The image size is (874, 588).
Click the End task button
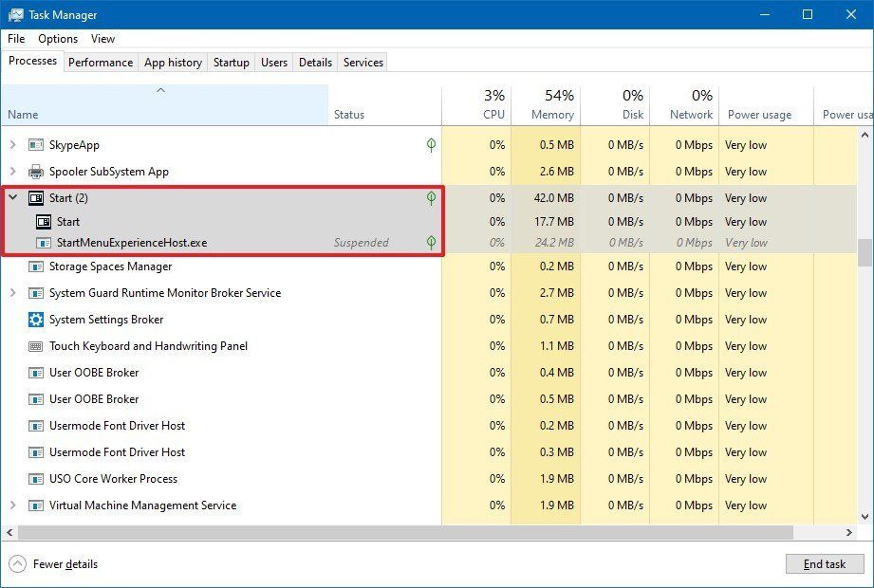[824, 563]
